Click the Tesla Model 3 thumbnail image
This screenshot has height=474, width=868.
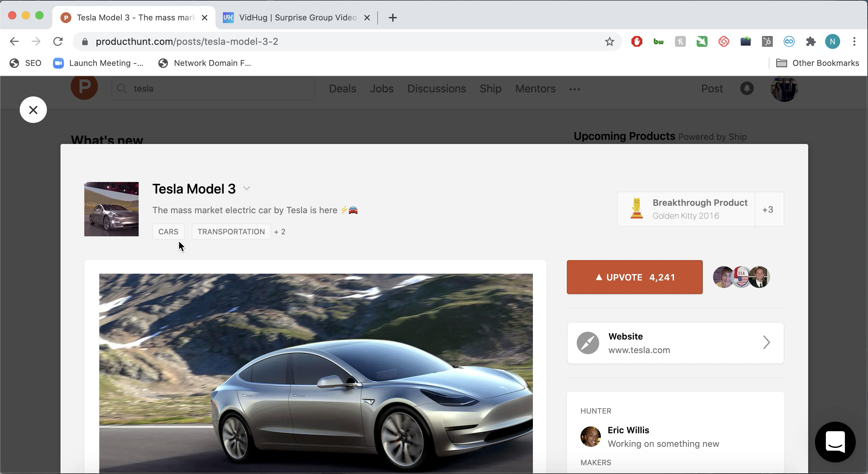[111, 209]
